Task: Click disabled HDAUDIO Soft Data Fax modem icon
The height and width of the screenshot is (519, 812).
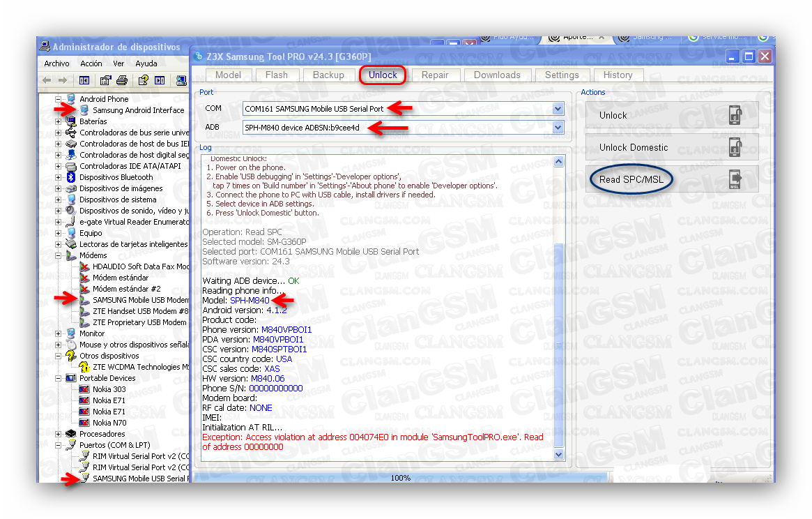Action: click(x=84, y=266)
